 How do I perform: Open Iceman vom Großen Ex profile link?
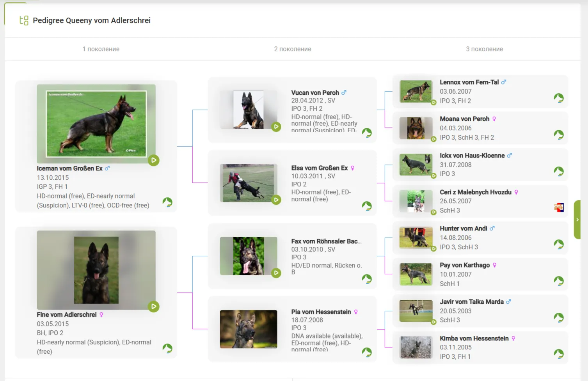69,168
